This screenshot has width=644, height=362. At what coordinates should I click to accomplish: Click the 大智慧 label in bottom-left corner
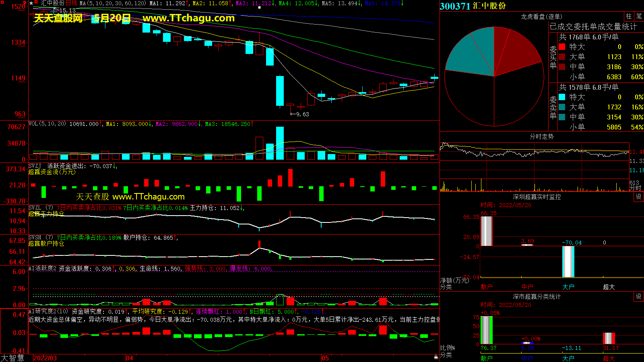[x=12, y=358]
